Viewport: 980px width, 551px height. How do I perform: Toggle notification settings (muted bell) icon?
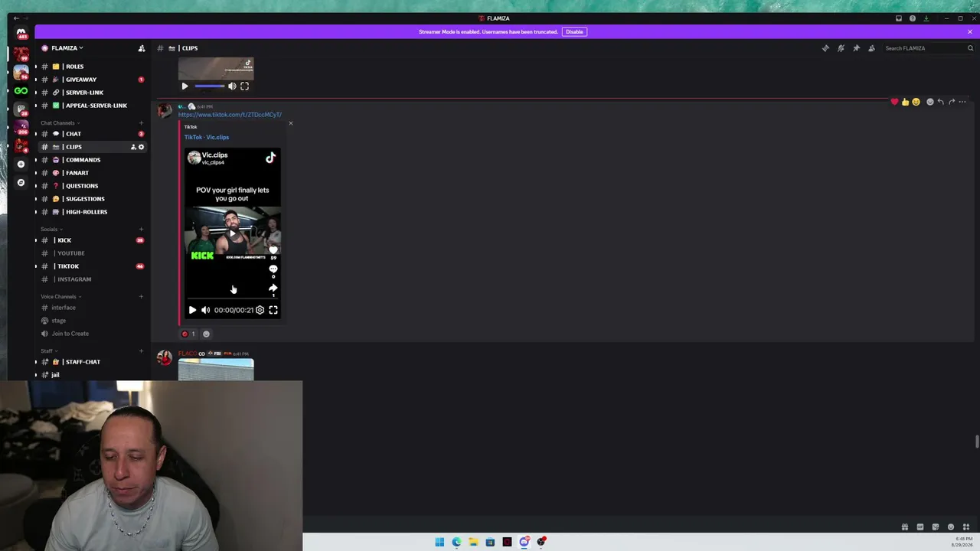841,48
